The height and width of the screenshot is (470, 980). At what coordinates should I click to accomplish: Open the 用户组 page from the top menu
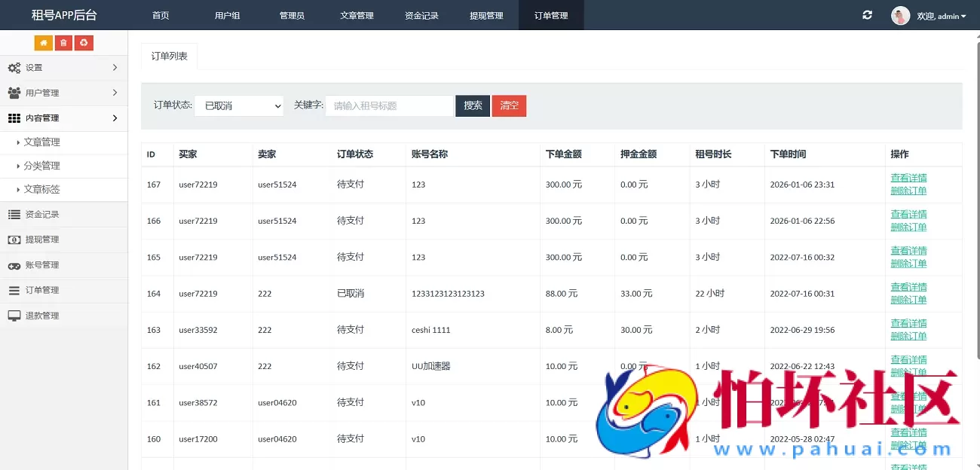point(227,15)
